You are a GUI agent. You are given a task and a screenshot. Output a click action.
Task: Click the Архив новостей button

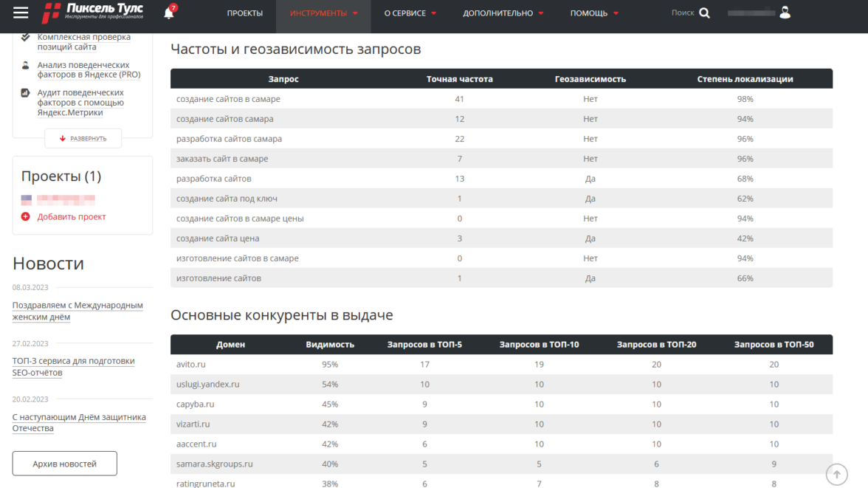click(x=65, y=464)
